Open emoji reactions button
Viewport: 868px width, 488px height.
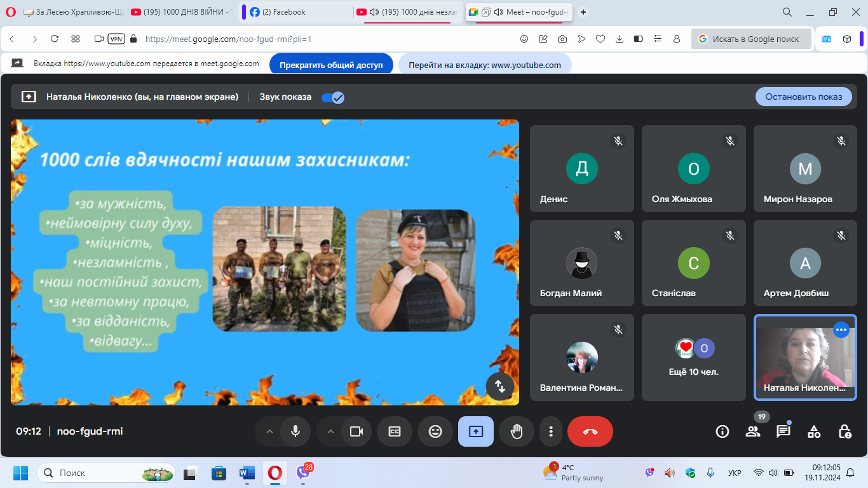point(435,431)
